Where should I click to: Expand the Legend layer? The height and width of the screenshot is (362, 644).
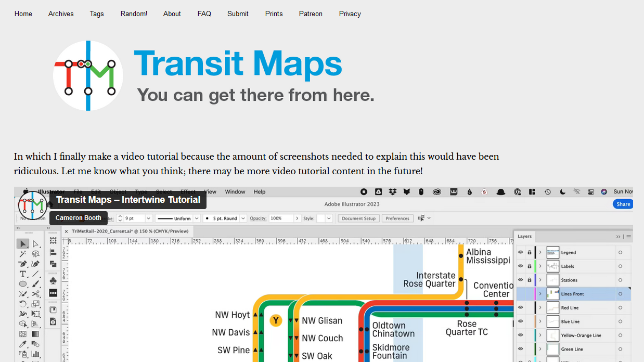click(x=540, y=252)
